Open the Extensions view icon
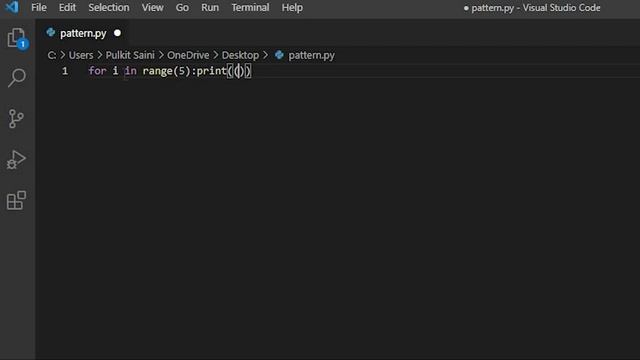The width and height of the screenshot is (640, 360). point(16,200)
